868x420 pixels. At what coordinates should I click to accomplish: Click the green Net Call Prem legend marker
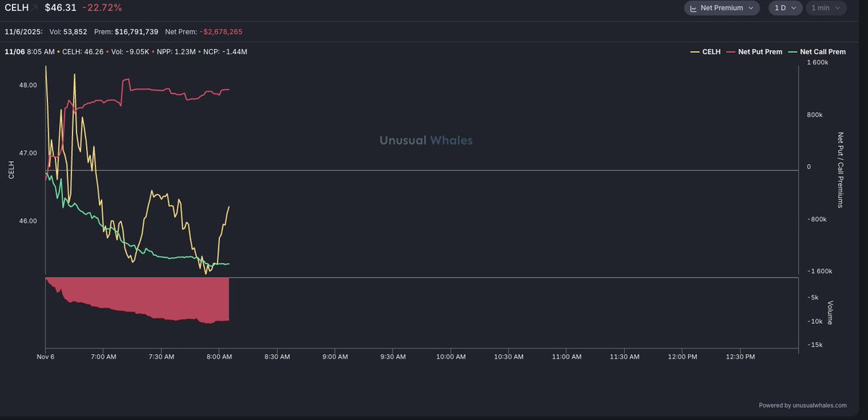click(x=793, y=52)
